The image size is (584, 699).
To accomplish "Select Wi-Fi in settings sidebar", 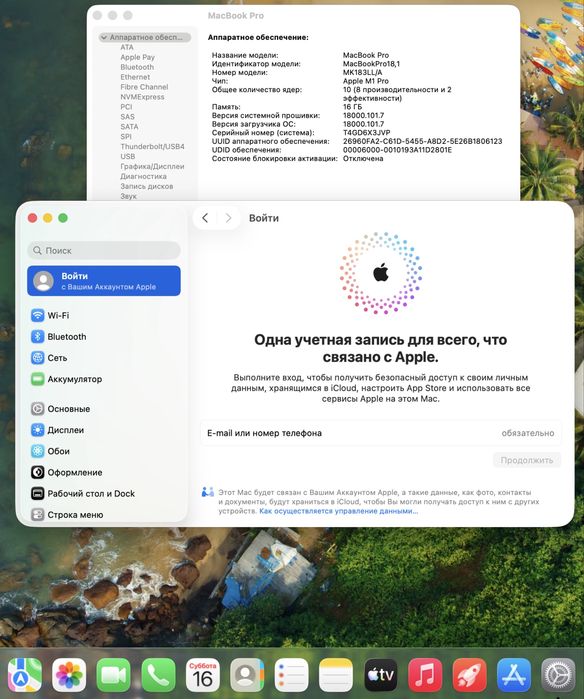I will coord(104,315).
